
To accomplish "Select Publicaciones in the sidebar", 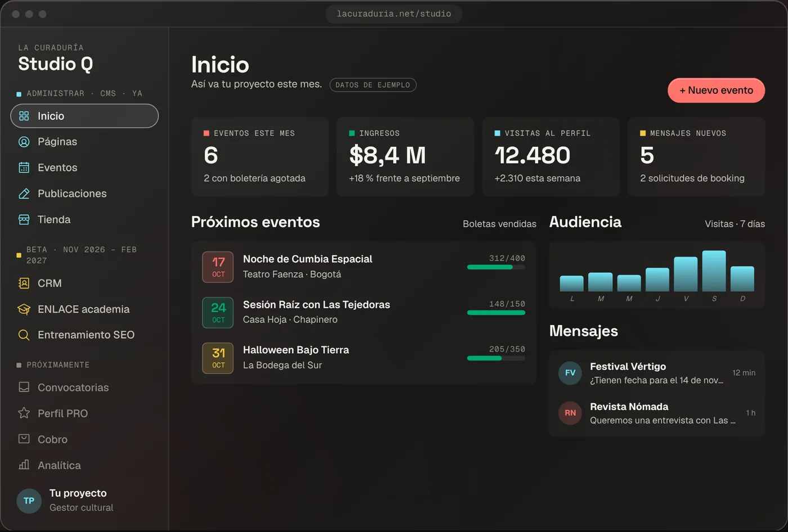I will (84, 193).
